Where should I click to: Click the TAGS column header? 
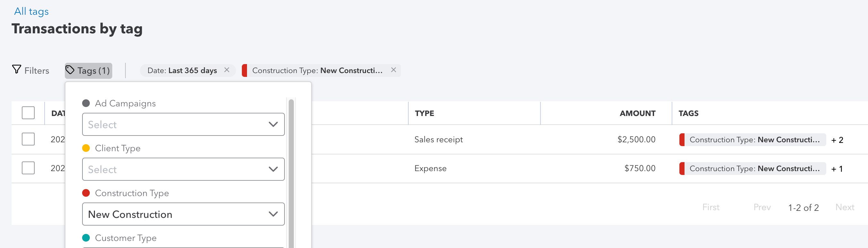pos(688,113)
